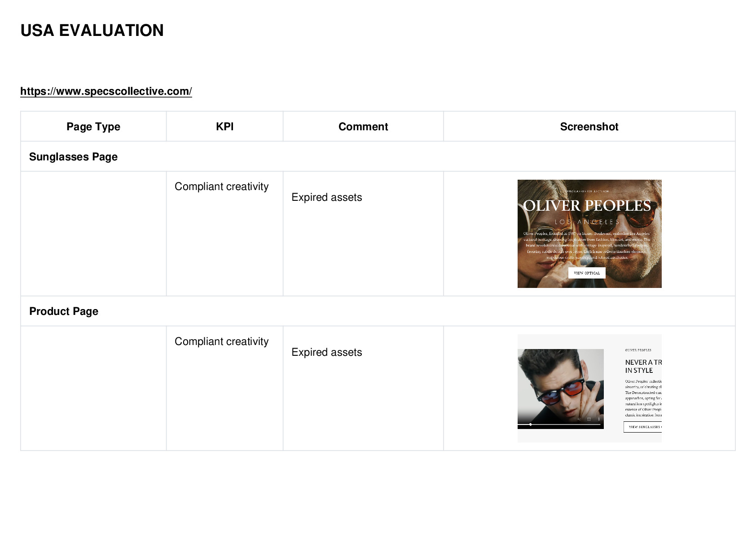Click Expired assets under Sunglasses Page
The height and width of the screenshot is (535, 756).
327,197
